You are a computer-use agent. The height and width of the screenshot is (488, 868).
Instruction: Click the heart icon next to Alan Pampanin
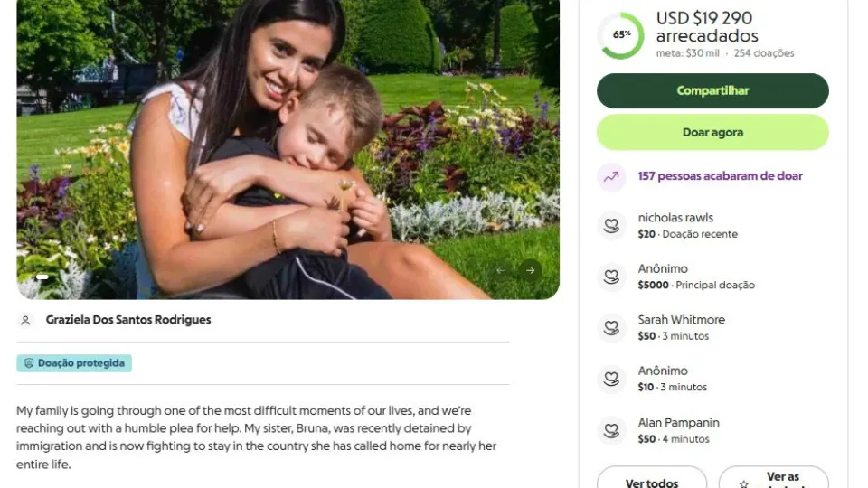pos(612,430)
